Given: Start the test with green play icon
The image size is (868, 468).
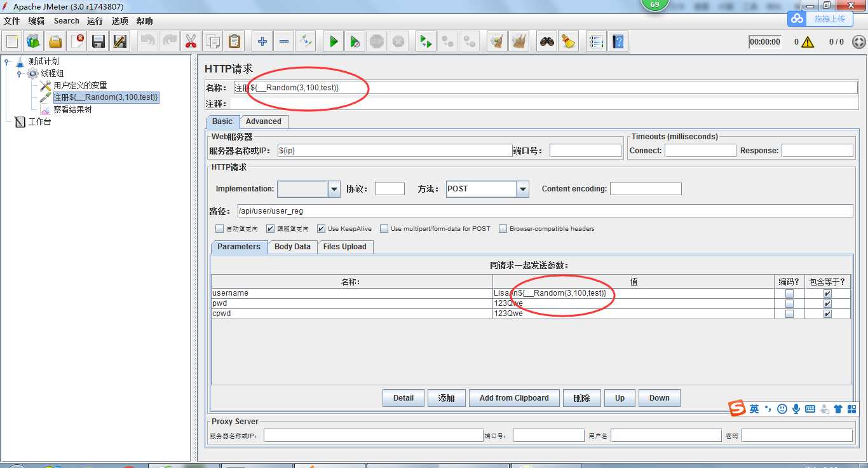Looking at the screenshot, I should [x=334, y=42].
